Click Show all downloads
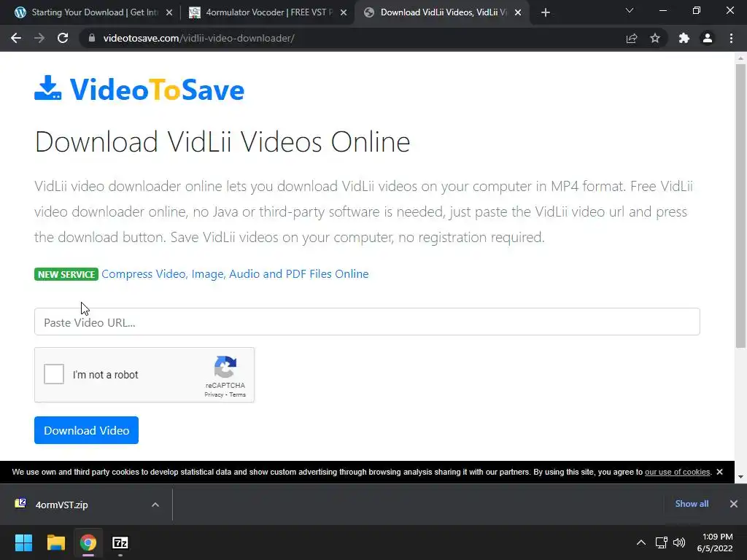 tap(692, 504)
